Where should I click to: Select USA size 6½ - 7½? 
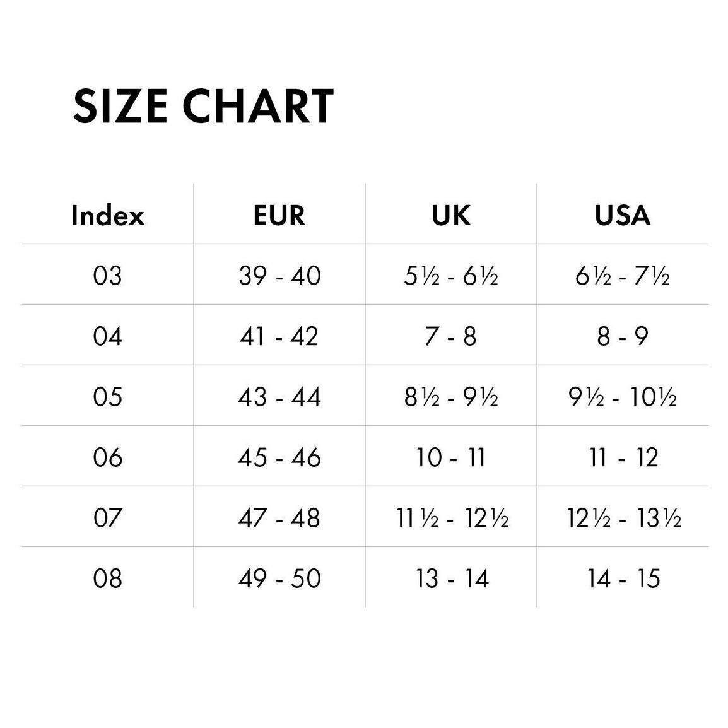(623, 276)
